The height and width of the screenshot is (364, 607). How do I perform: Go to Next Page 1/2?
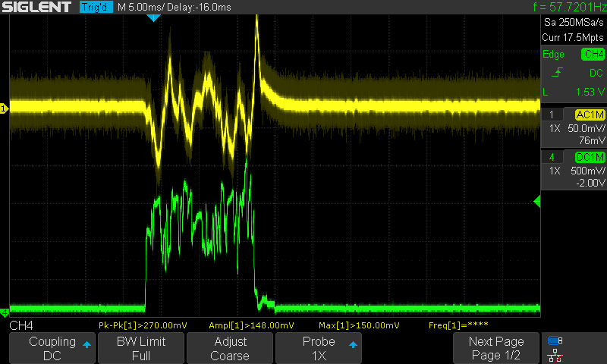tap(496, 348)
